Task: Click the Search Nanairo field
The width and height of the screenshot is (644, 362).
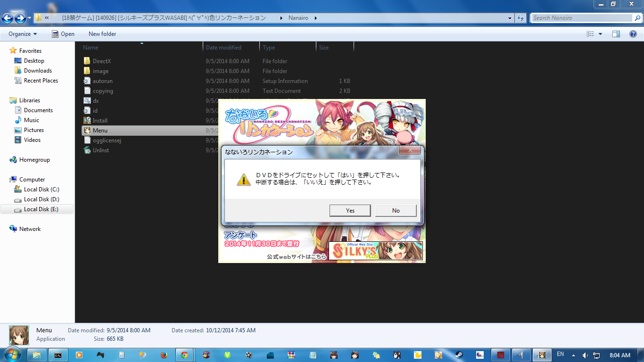Action: pyautogui.click(x=582, y=18)
